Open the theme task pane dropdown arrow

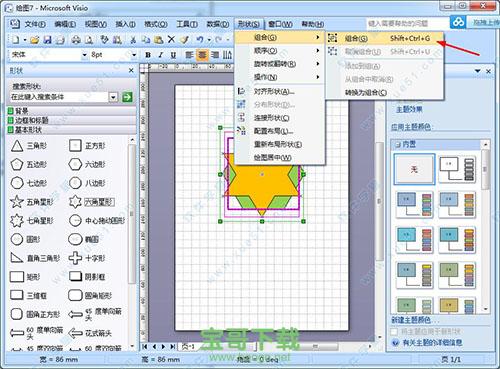(478, 71)
